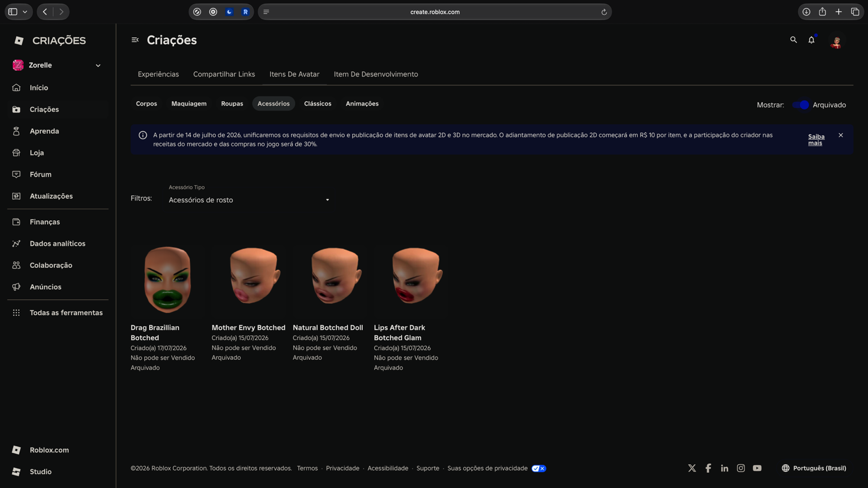Viewport: 868px width, 488px height.
Task: Open the Acessório Tipo dropdown
Action: [249, 200]
